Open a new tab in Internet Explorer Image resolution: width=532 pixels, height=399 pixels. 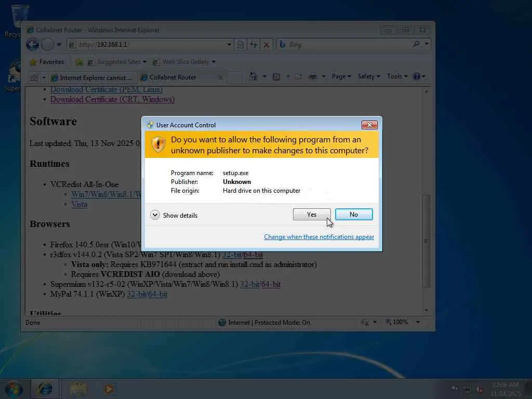click(234, 78)
